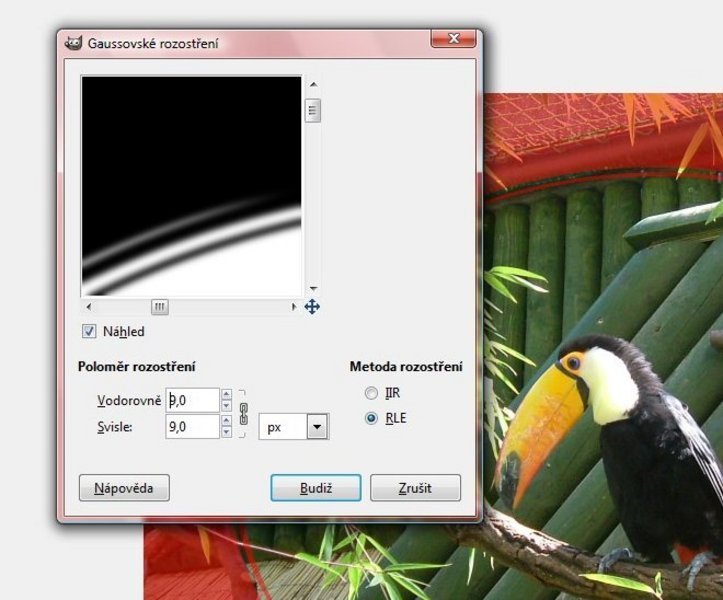The image size is (723, 600).
Task: Click the preview vertical scrollbar up arrow
Action: (x=314, y=84)
